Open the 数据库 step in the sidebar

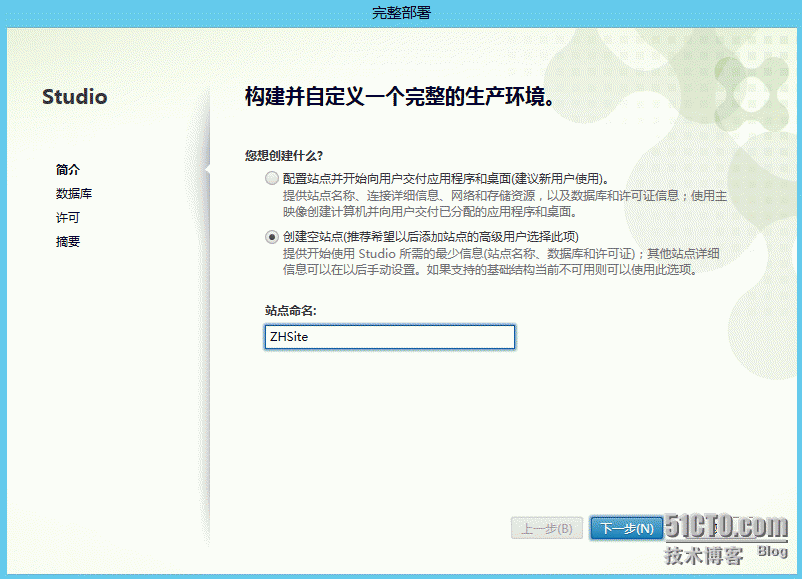[x=74, y=193]
